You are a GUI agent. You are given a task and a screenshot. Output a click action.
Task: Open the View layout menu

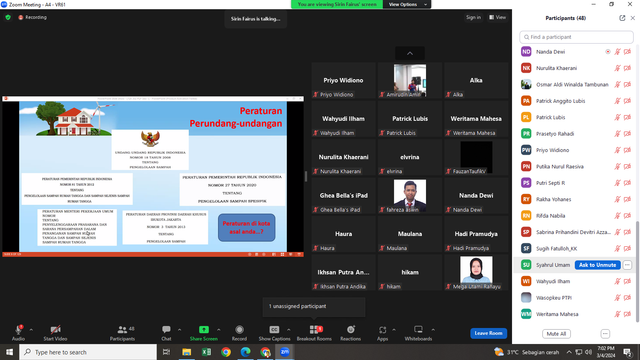click(498, 18)
